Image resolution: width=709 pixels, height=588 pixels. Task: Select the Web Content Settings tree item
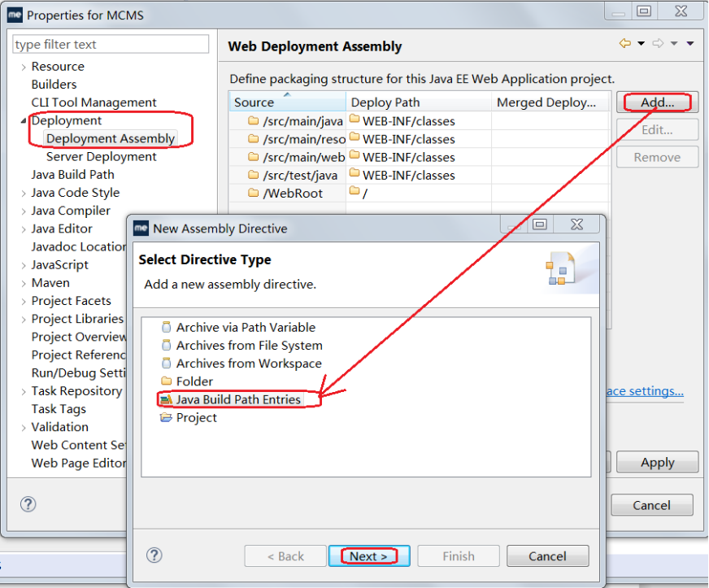point(79,445)
